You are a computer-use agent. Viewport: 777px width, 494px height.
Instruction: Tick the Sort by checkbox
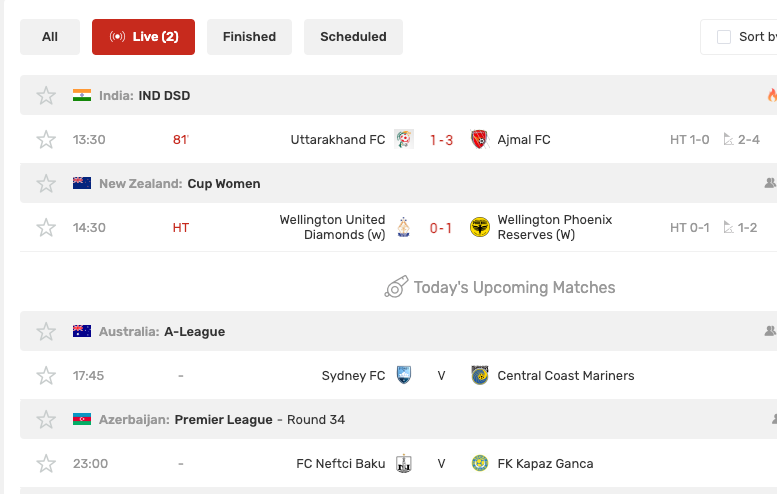(x=724, y=37)
